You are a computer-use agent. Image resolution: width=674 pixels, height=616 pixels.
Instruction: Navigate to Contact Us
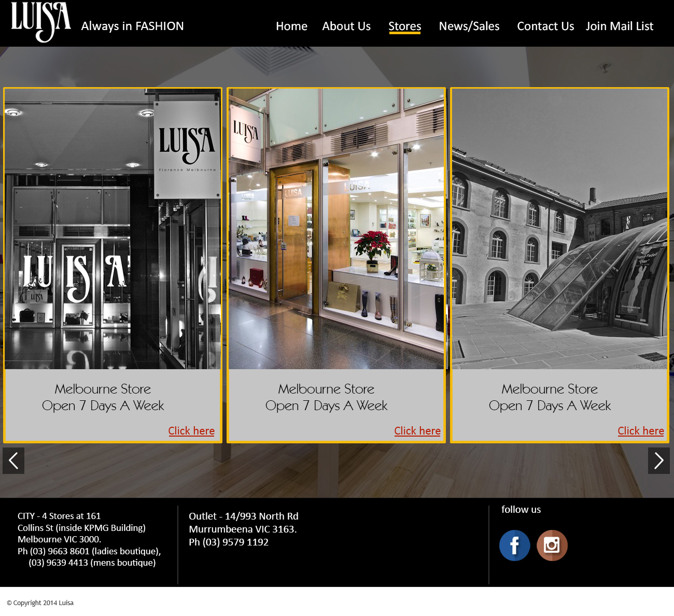coord(545,26)
